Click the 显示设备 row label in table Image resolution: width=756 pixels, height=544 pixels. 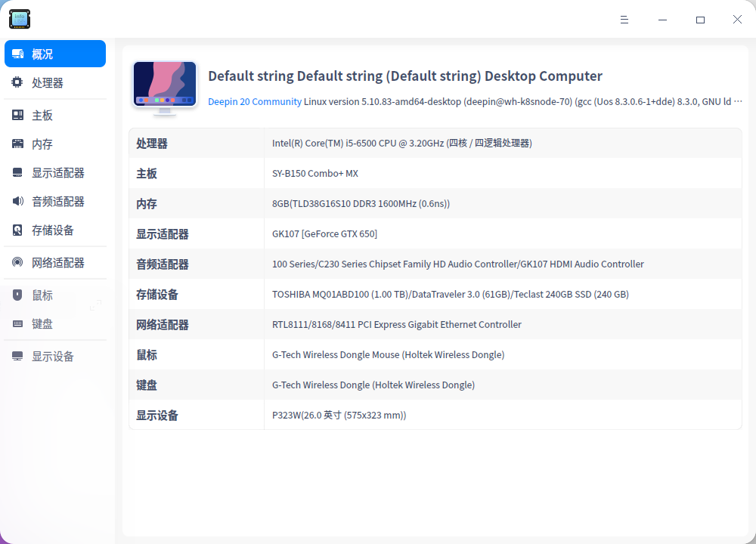(x=157, y=416)
